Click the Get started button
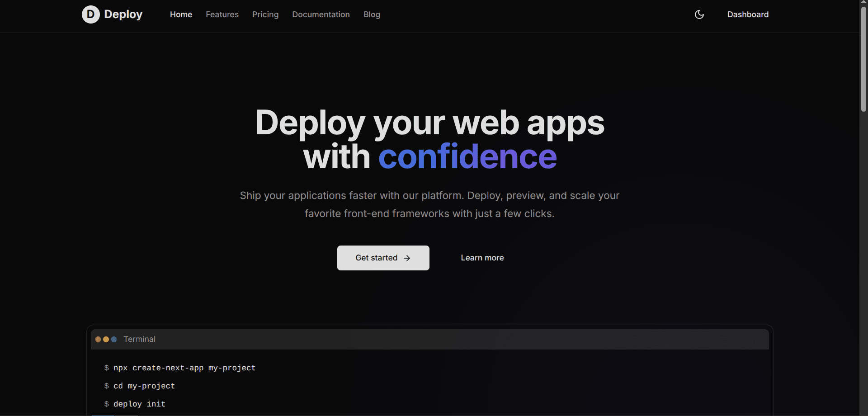Screen dimensions: 868x416 pyautogui.click(x=383, y=258)
